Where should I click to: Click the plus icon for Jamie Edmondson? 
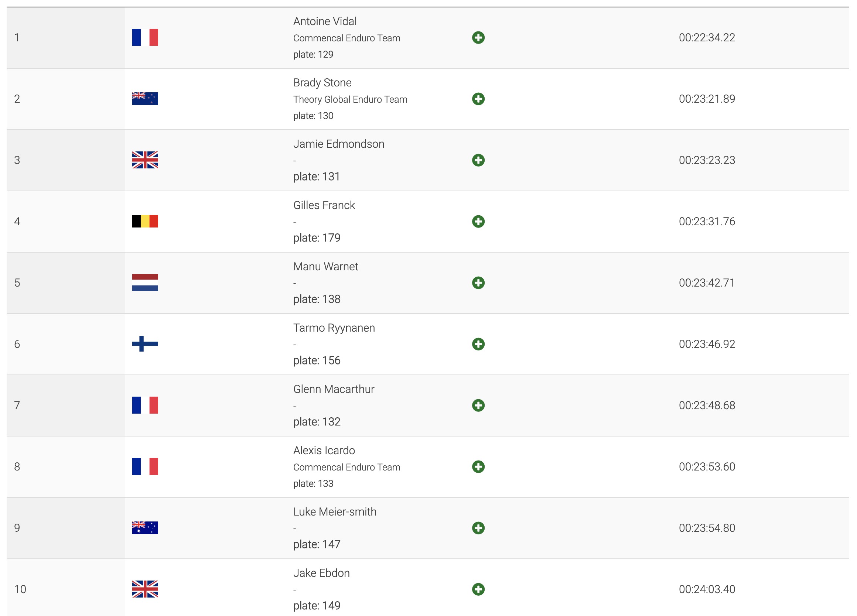[478, 160]
